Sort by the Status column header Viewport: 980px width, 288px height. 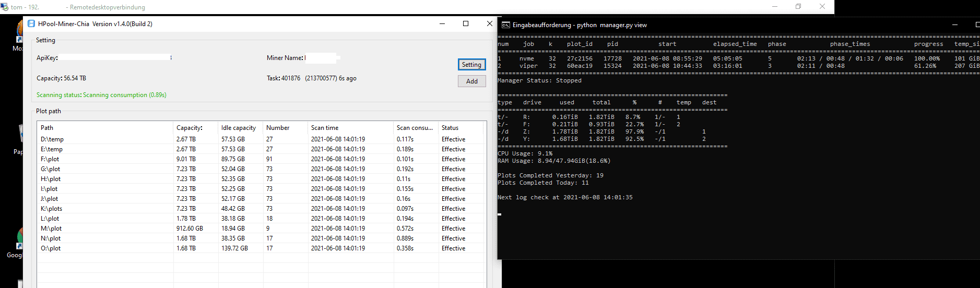(x=461, y=128)
